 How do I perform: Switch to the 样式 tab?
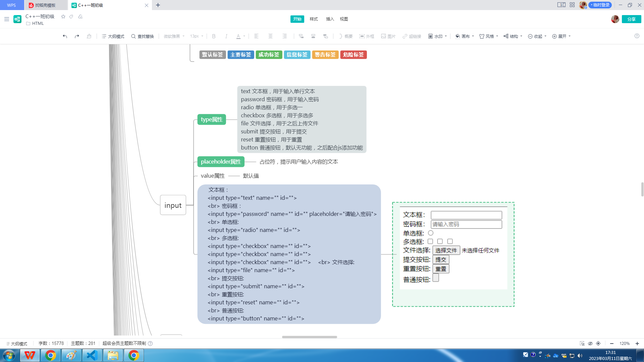coord(314,19)
